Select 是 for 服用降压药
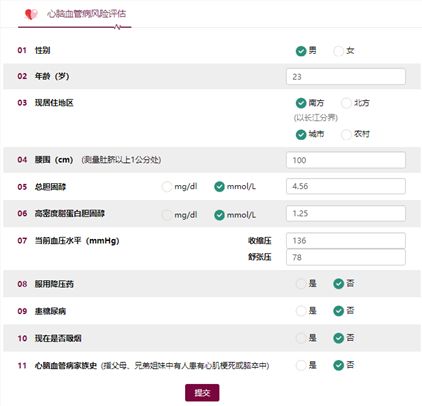The width and height of the screenshot is (422, 406). [301, 284]
